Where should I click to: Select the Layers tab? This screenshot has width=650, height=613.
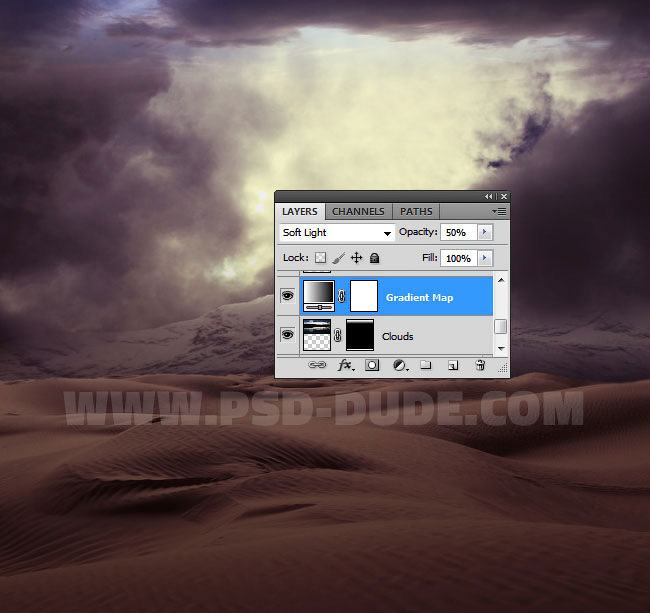[x=300, y=212]
